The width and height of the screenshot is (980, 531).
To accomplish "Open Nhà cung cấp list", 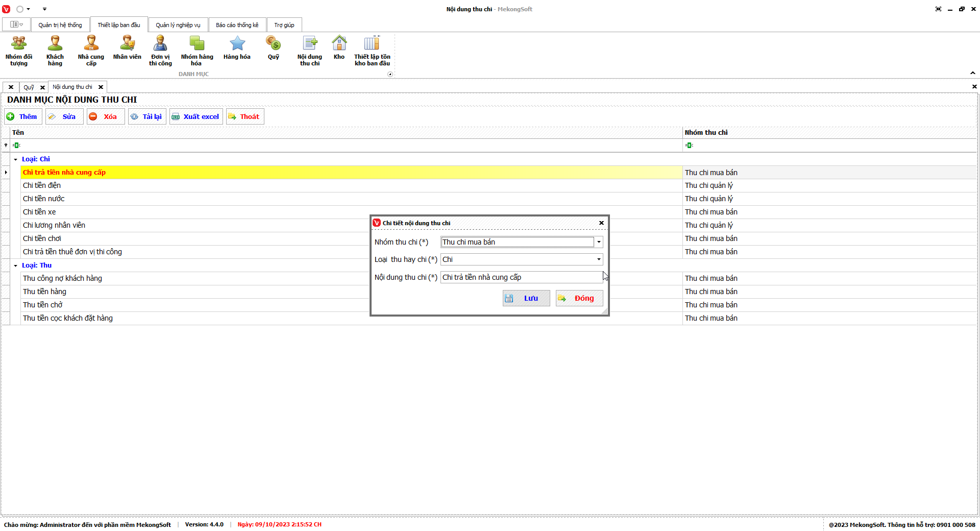I will point(91,51).
